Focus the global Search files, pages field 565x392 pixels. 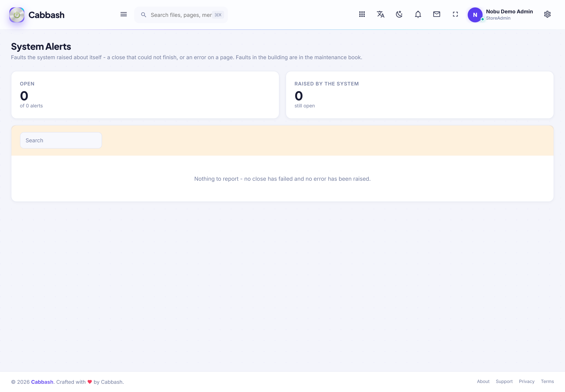coord(181,15)
